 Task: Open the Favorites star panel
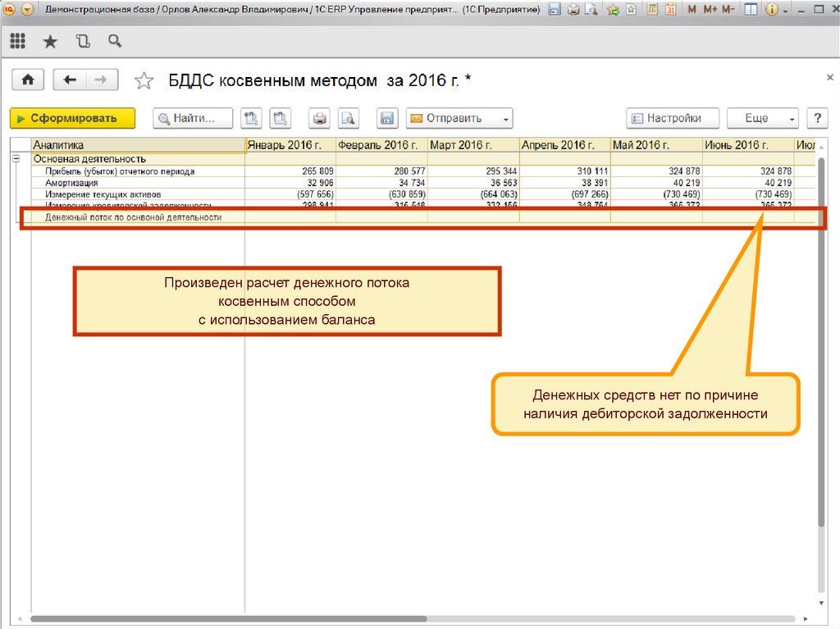pyautogui.click(x=50, y=41)
